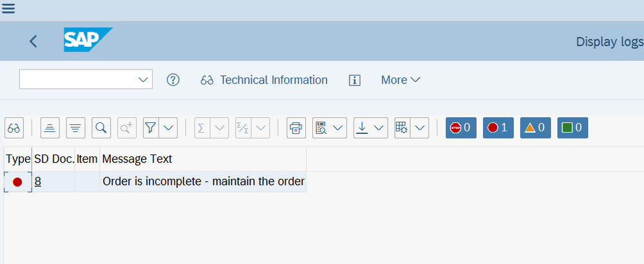
Task: Toggle the stop messages filter showing 0
Action: point(460,127)
